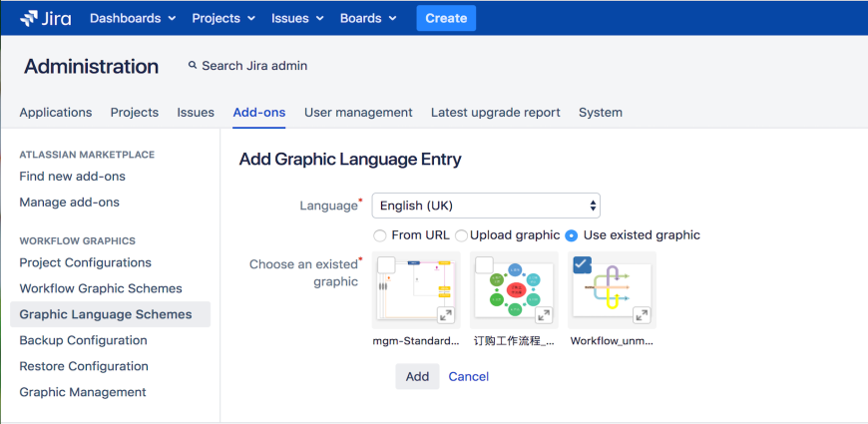Open Graphic Management in sidebar
The image size is (868, 424).
coord(83,392)
